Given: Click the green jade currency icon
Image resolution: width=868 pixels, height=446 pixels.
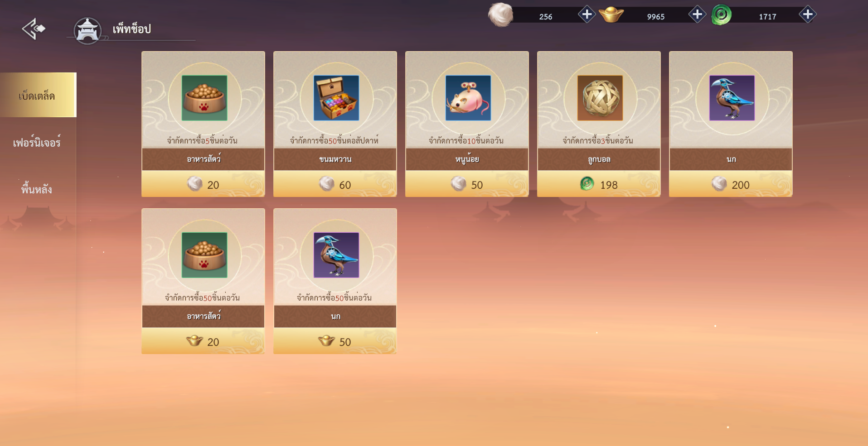Looking at the screenshot, I should (x=721, y=15).
